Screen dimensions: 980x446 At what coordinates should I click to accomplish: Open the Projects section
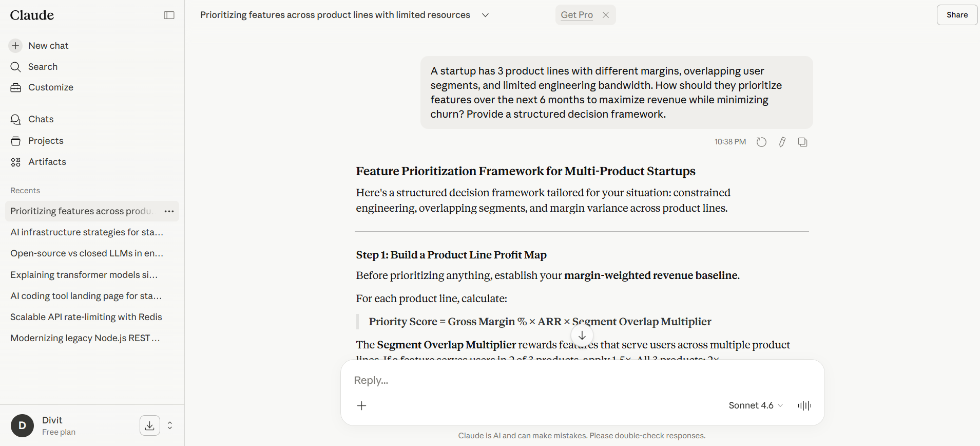pos(46,141)
